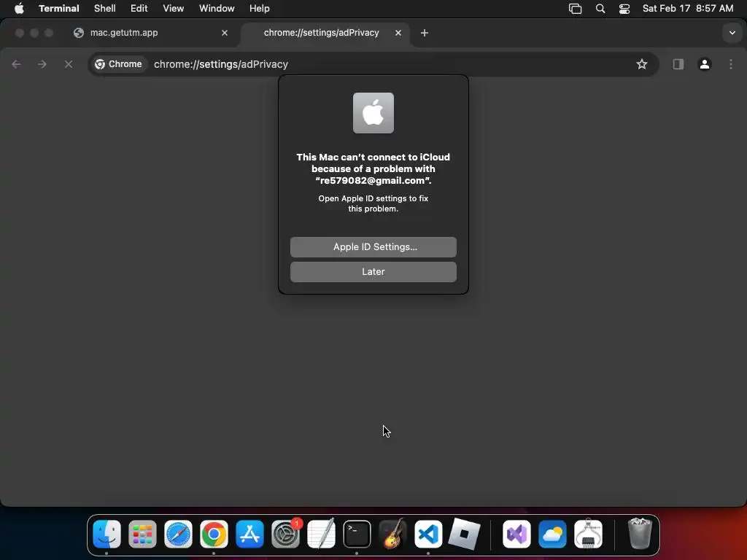Open System Settings with badge in dock
The height and width of the screenshot is (560, 747).
click(286, 534)
